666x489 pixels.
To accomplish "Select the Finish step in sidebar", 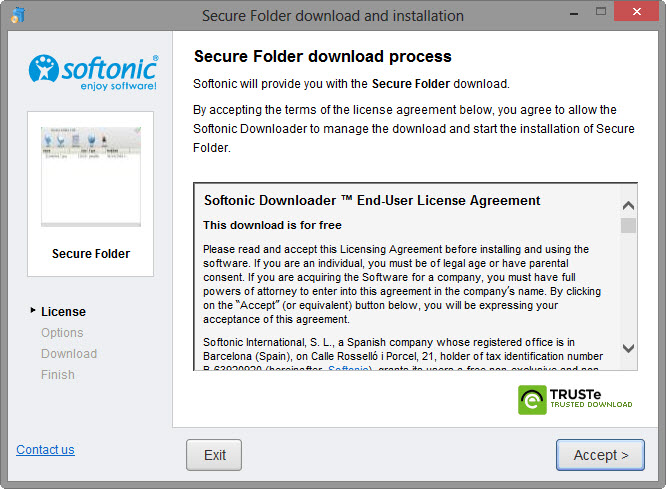I will click(58, 374).
